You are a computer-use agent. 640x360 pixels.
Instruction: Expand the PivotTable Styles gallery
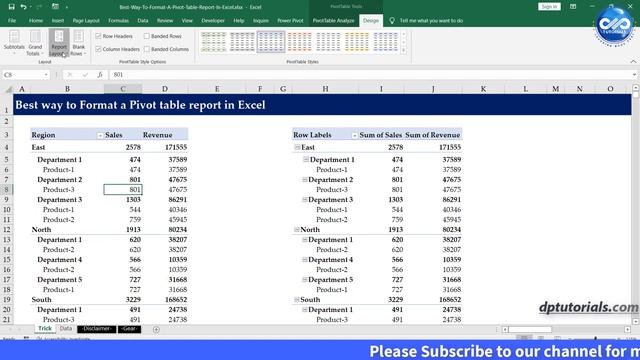(x=404, y=50)
